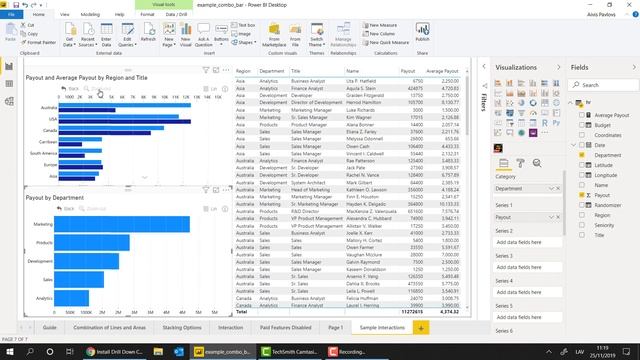Viewport: 640px width, 360px height.
Task: Switch to Report view in left sidebar
Action: (x=9, y=66)
